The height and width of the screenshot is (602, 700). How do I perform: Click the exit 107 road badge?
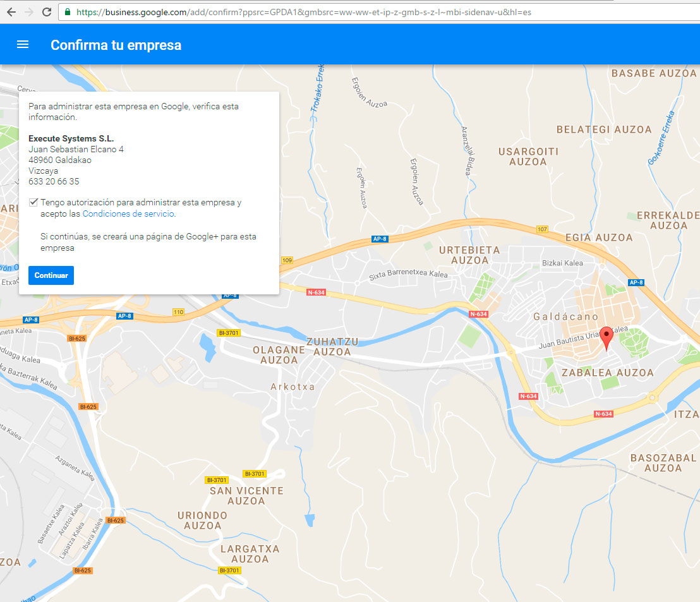pyautogui.click(x=542, y=229)
